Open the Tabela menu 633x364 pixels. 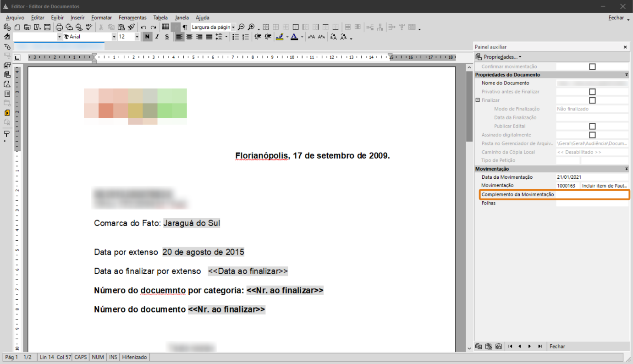[x=160, y=17]
